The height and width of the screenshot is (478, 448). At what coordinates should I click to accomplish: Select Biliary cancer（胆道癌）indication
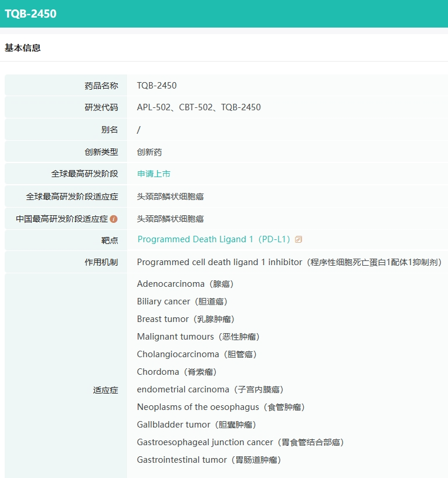click(x=182, y=301)
